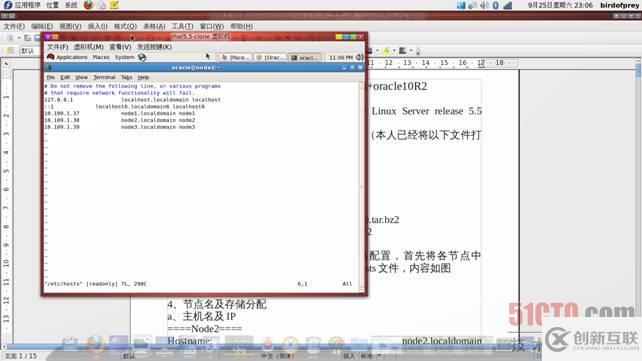Click the mail icon beside Firefox
Viewport: 642px width, 361px height.
click(102, 5)
